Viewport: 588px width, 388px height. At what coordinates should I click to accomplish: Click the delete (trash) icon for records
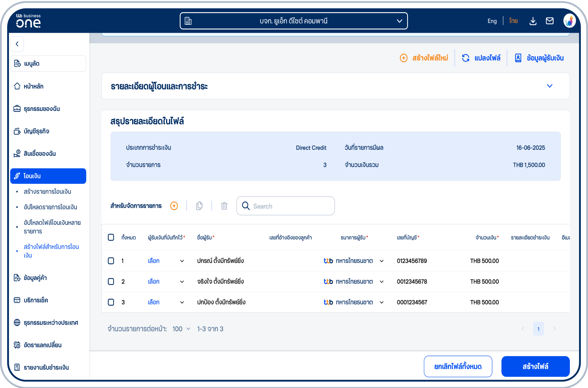coord(224,206)
